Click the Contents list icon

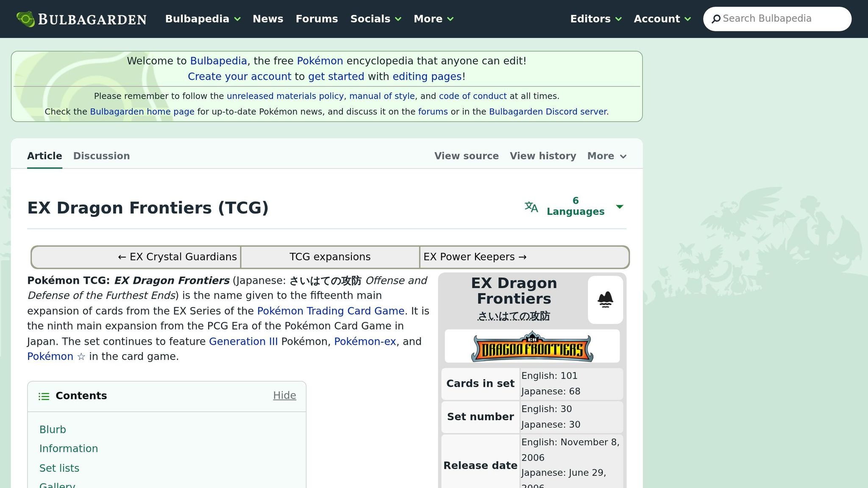(x=44, y=396)
